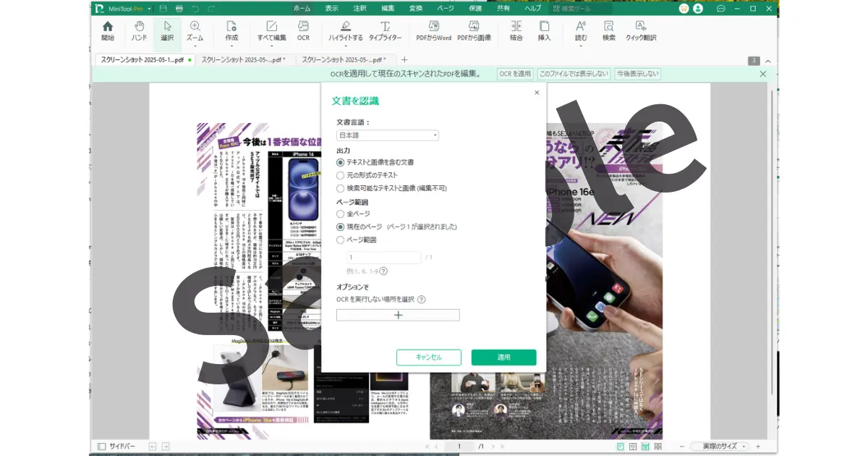868x456 pixels.
Task: Add OCR exclusion area with plus
Action: (x=398, y=315)
